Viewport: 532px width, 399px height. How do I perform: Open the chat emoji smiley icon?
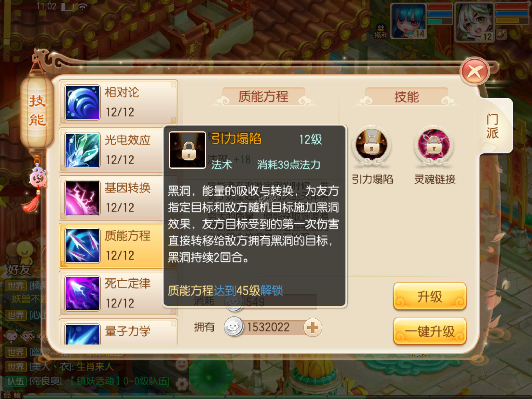point(182,364)
